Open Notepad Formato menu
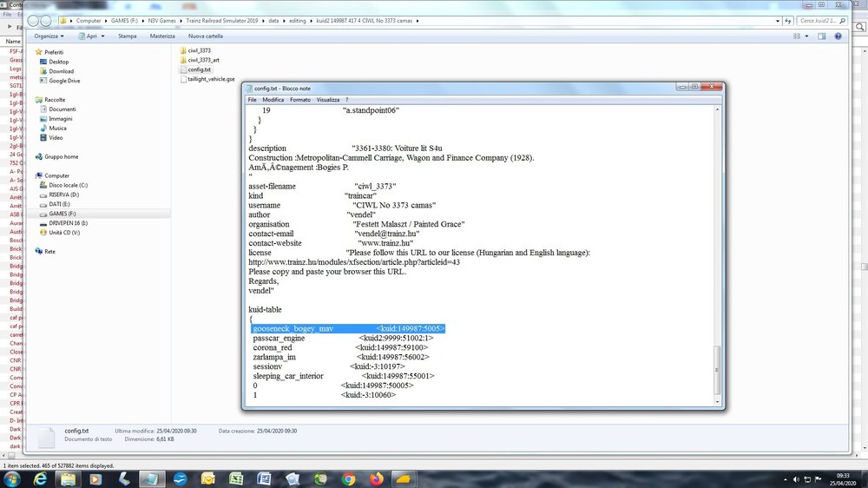The width and height of the screenshot is (868, 488). (300, 100)
